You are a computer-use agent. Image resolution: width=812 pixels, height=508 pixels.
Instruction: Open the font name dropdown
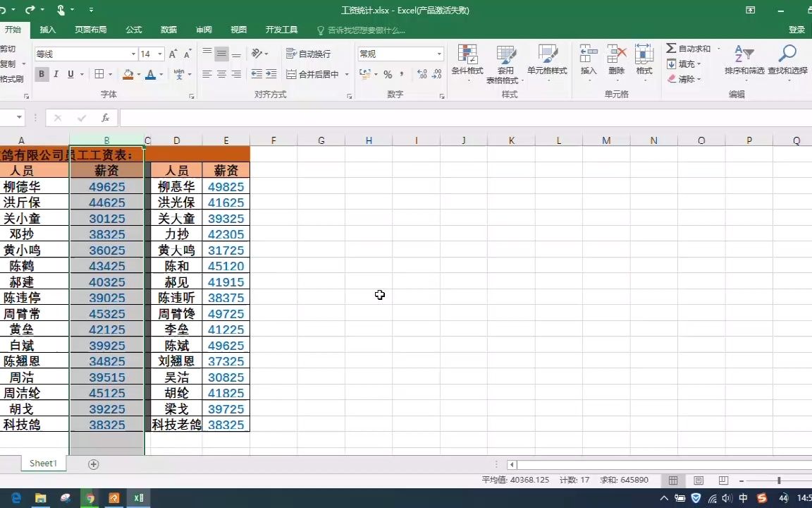click(x=134, y=53)
